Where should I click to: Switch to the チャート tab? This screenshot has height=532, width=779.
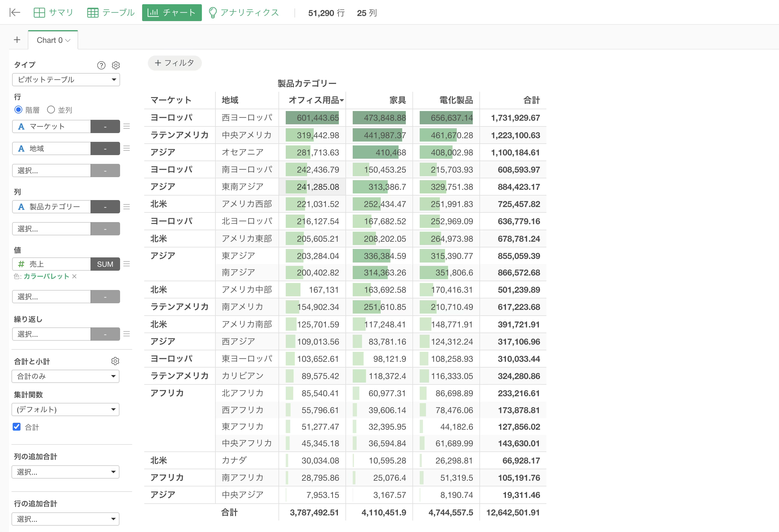coord(172,13)
